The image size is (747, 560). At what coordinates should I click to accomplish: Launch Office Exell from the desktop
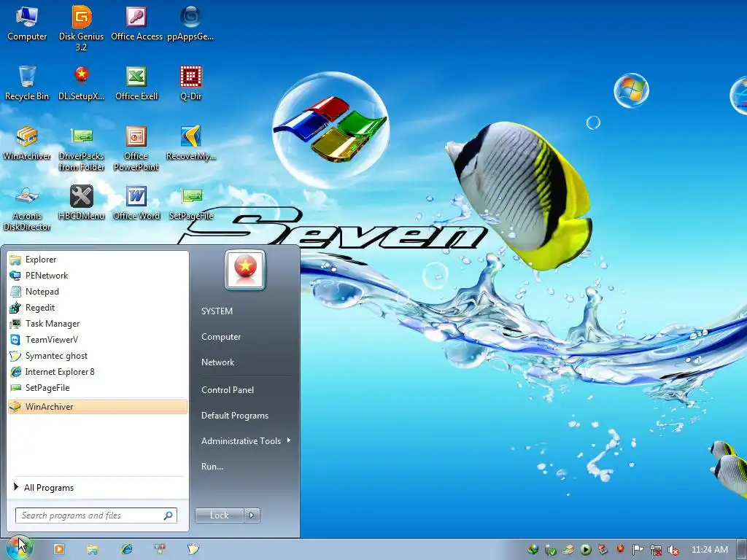pos(136,83)
